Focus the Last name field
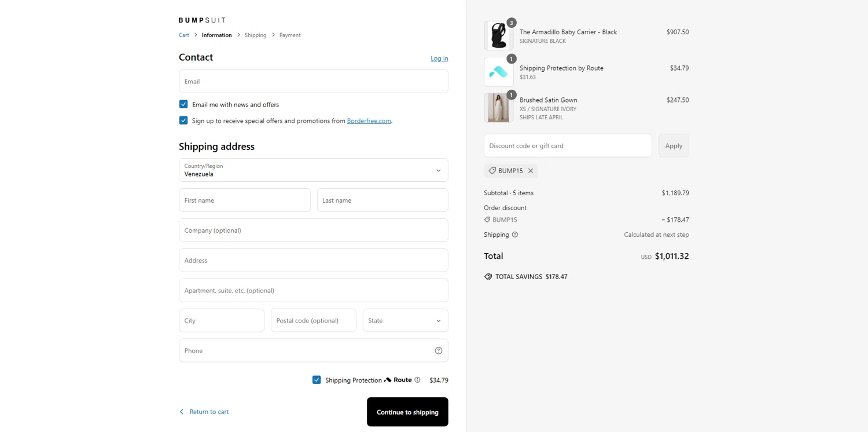The height and width of the screenshot is (432, 868). pos(382,200)
